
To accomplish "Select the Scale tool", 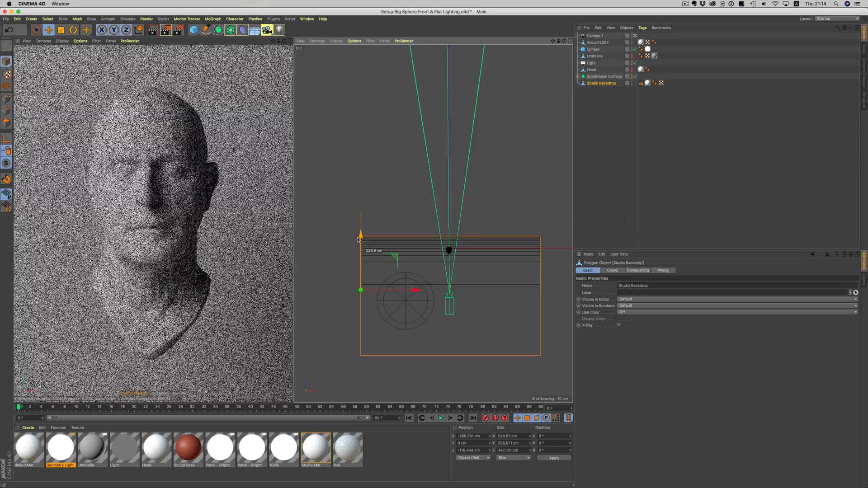I will pyautogui.click(x=61, y=30).
